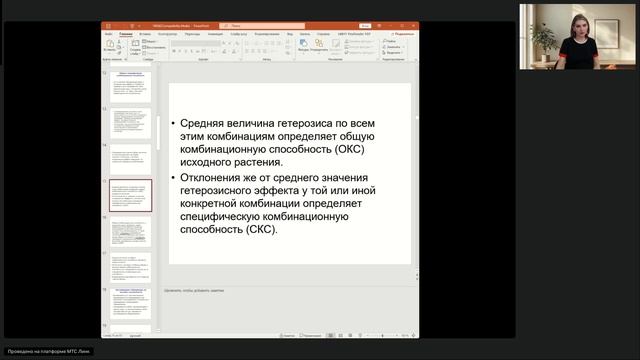Click the Arrange (Упорядочить) icon
This screenshot has height=360, width=640.
(319, 43)
